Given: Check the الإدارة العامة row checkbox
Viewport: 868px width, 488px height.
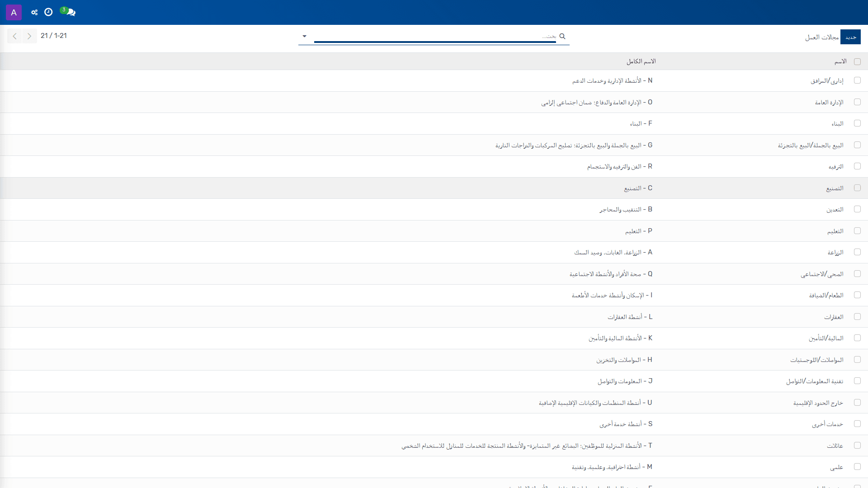Looking at the screenshot, I should coord(857,102).
